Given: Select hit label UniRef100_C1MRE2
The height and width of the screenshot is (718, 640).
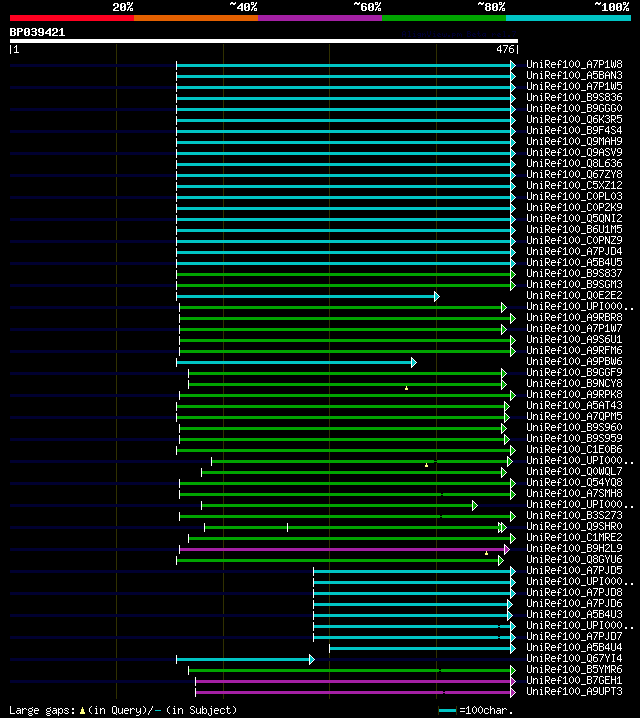Looking at the screenshot, I should point(574,537).
